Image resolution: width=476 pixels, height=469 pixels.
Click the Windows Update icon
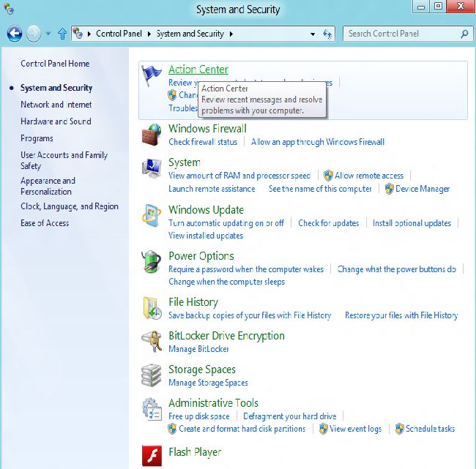tap(152, 216)
